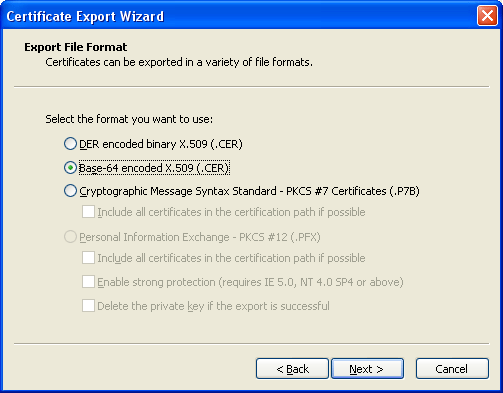This screenshot has width=503, height=393.
Task: Tick Include all certificates checkbox under PFX option
Action: [88, 258]
